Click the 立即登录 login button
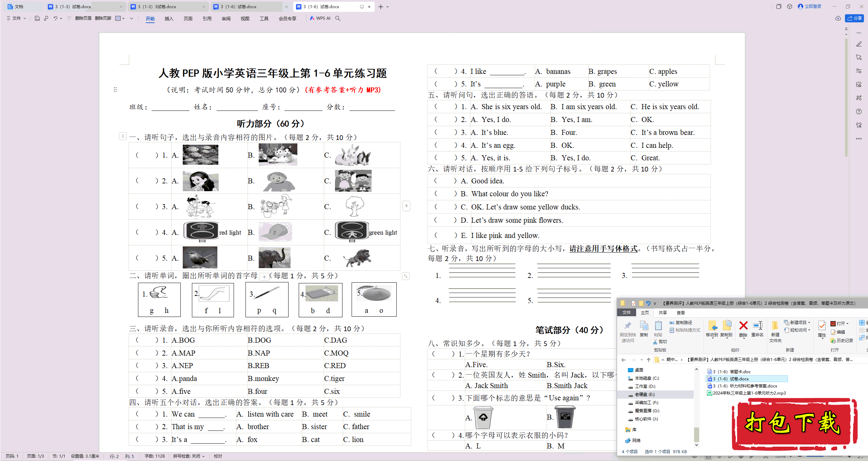The height and width of the screenshot is (461, 868). [x=810, y=6]
